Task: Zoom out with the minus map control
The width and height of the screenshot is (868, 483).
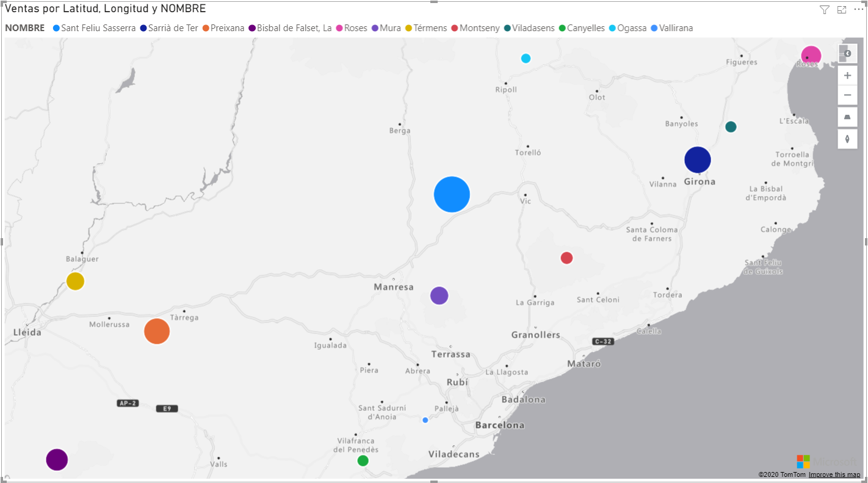Action: (x=847, y=95)
